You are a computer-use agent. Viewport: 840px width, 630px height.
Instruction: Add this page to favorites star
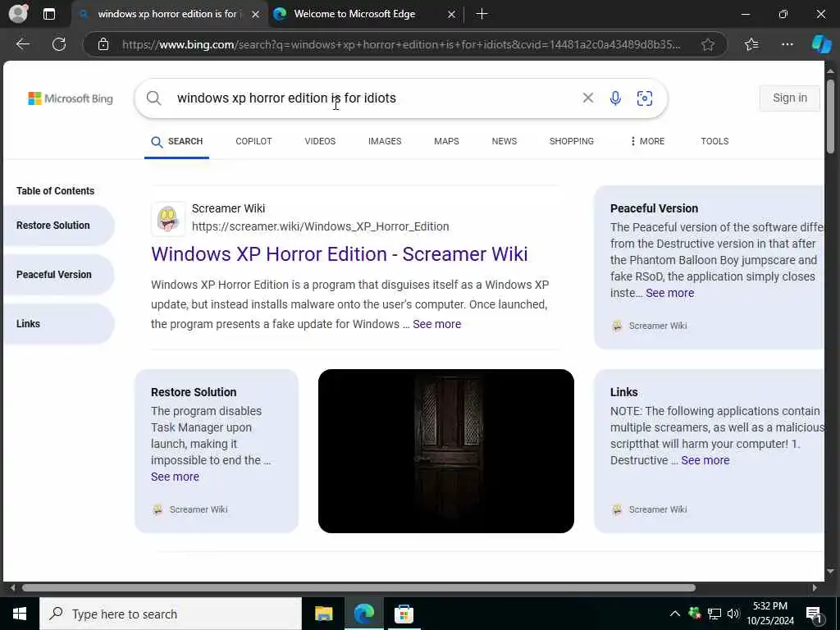coord(708,44)
